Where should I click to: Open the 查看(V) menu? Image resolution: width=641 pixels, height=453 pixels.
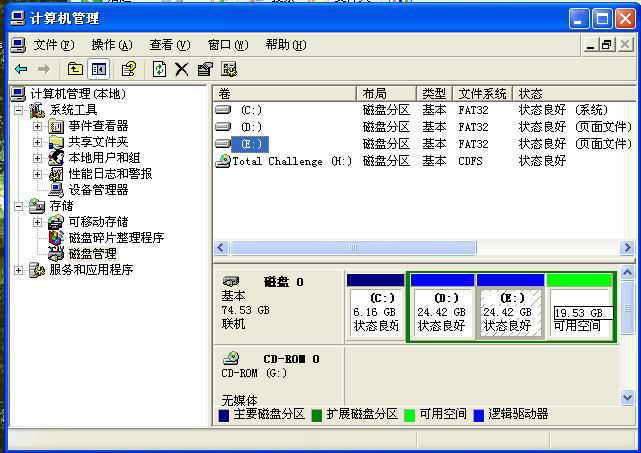click(169, 45)
